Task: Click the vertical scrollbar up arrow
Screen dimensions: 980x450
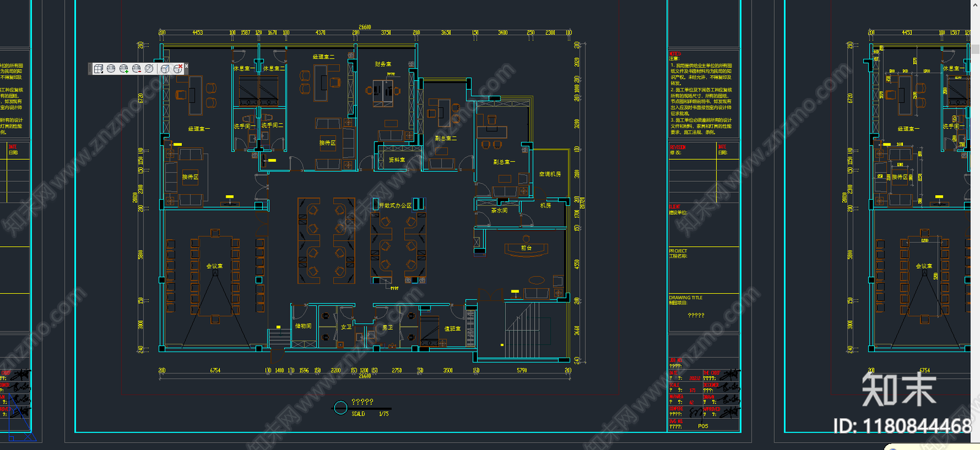Action: tap(975, 4)
